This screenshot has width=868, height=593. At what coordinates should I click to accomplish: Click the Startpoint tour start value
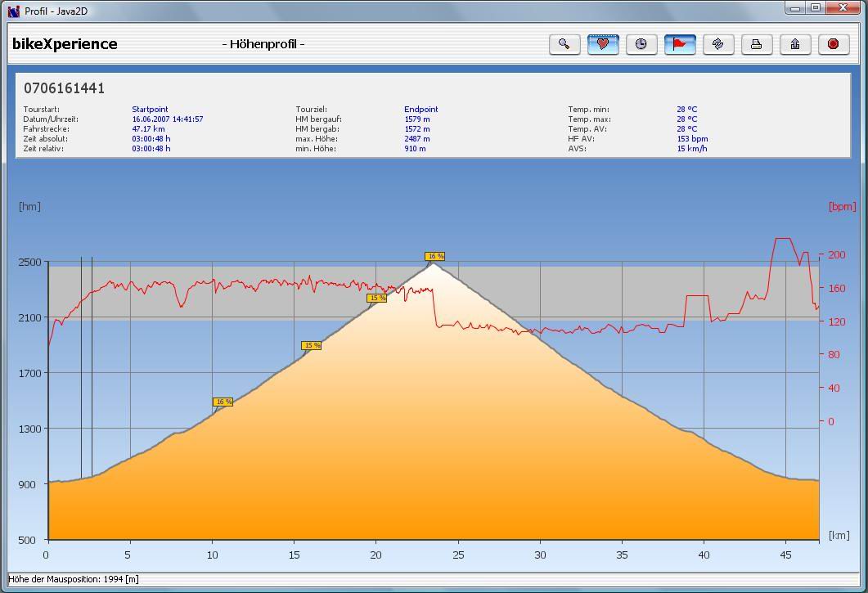(x=150, y=110)
